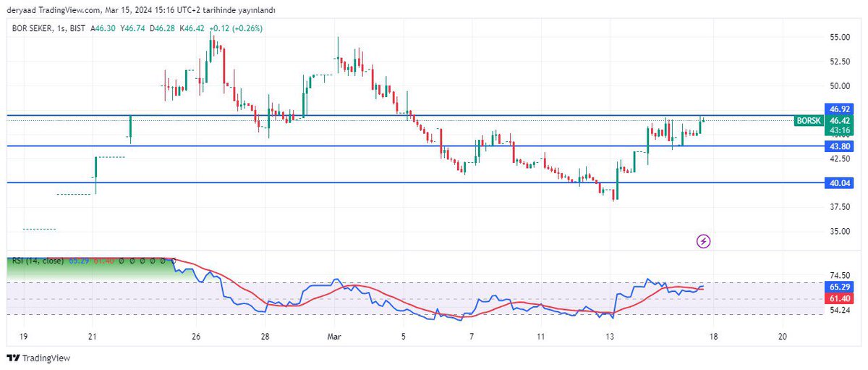Click the Mar label on the date axis
Viewport: 868px width, 370px height.
[334, 337]
